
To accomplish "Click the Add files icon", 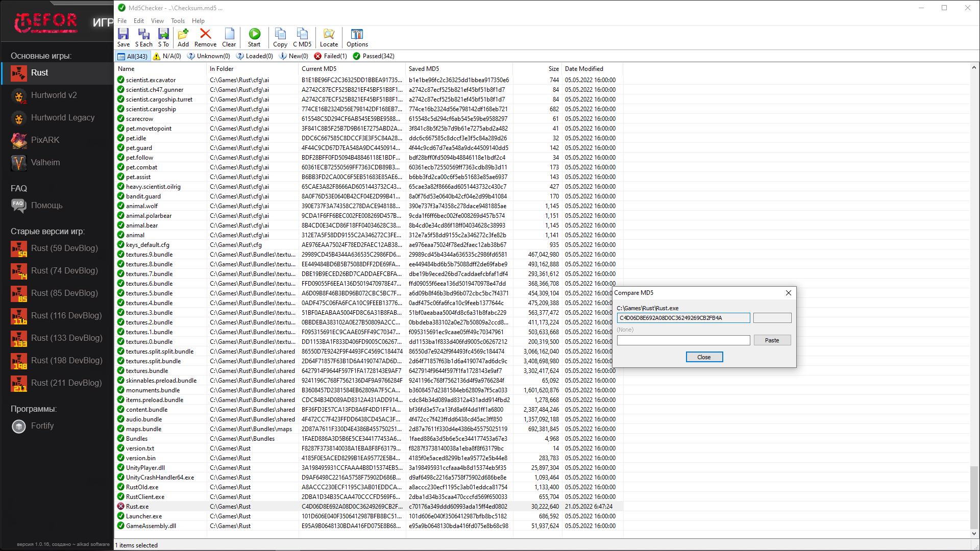I will tap(183, 37).
